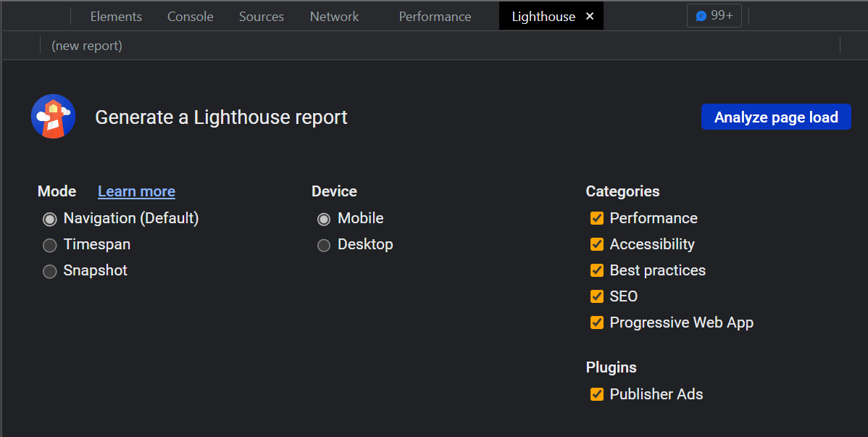Screen dimensions: 868x437
Task: Click the Lighthouse logo icon
Action: (x=54, y=116)
